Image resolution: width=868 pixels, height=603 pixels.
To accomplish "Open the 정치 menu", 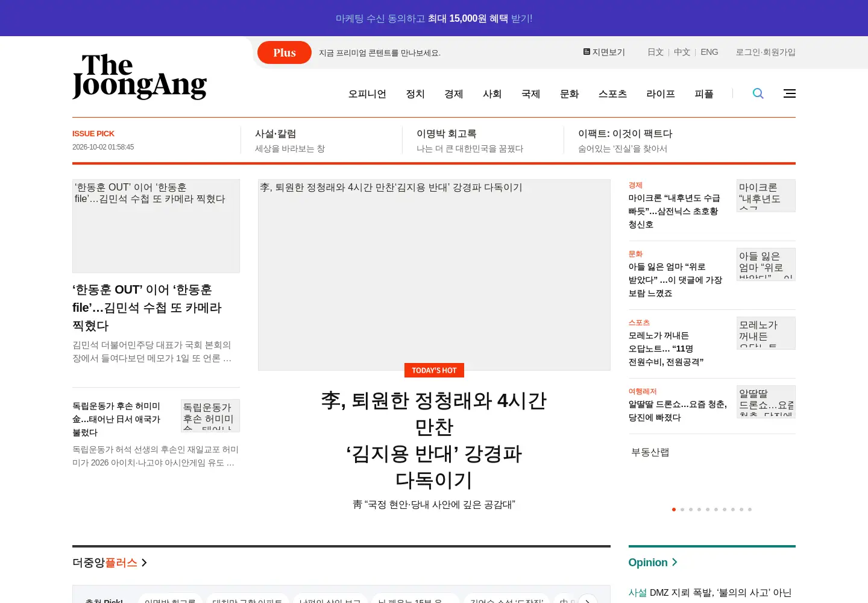I will pos(415,93).
